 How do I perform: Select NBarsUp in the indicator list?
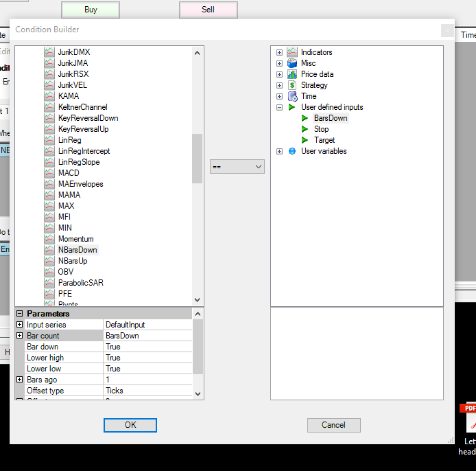tap(73, 261)
